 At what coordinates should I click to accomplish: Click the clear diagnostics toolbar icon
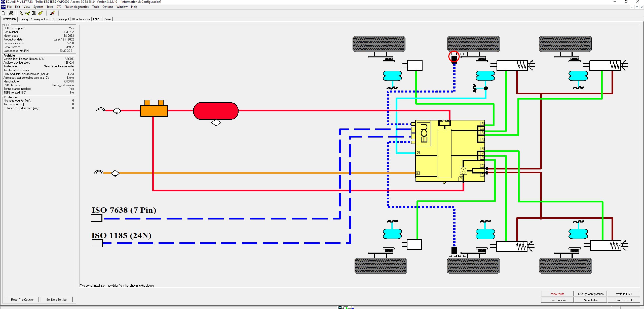tap(52, 13)
